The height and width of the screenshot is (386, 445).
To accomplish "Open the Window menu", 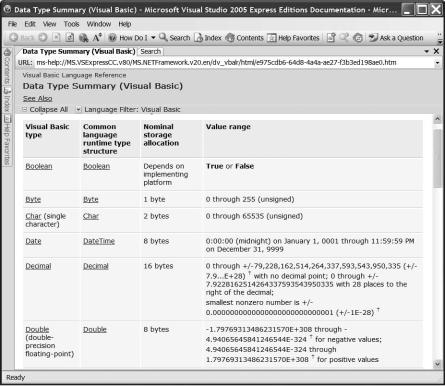I will tap(99, 24).
